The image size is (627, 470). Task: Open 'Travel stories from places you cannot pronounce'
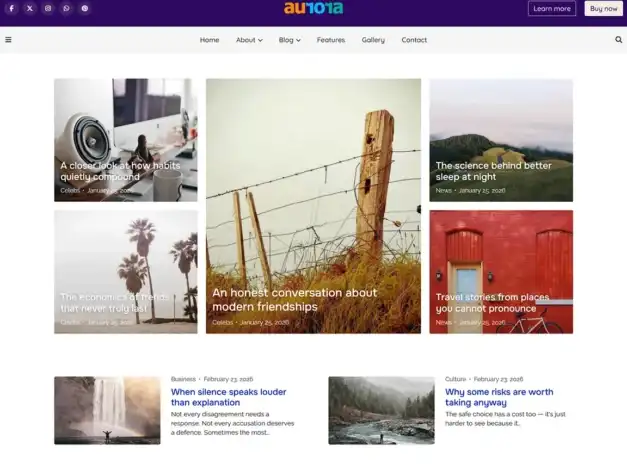pyautogui.click(x=492, y=303)
